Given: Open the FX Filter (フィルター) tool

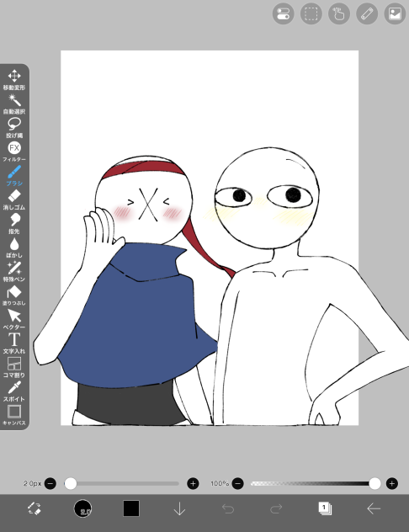Looking at the screenshot, I should point(14,152).
